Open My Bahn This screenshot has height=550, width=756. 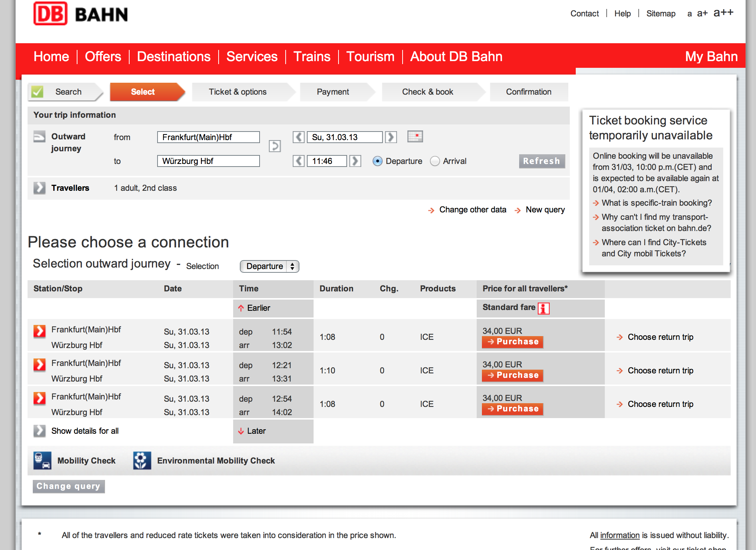point(711,57)
